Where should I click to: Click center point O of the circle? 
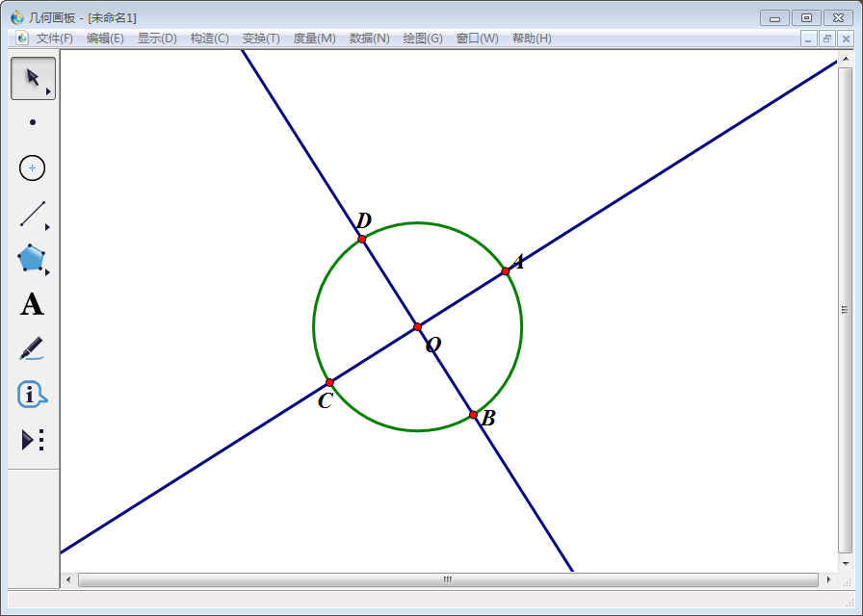point(418,327)
